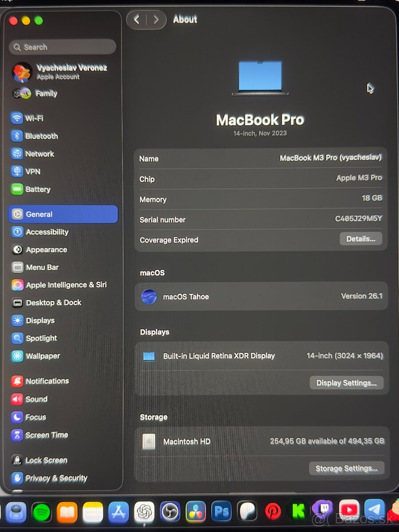Open Spotify from the Dock
The width and height of the screenshot is (399, 532).
43,512
